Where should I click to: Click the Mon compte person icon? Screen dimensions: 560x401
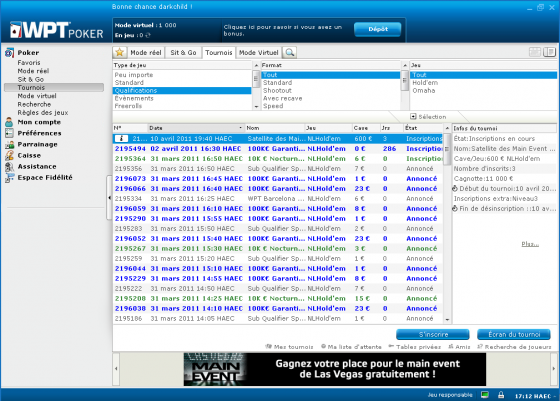pos(9,122)
